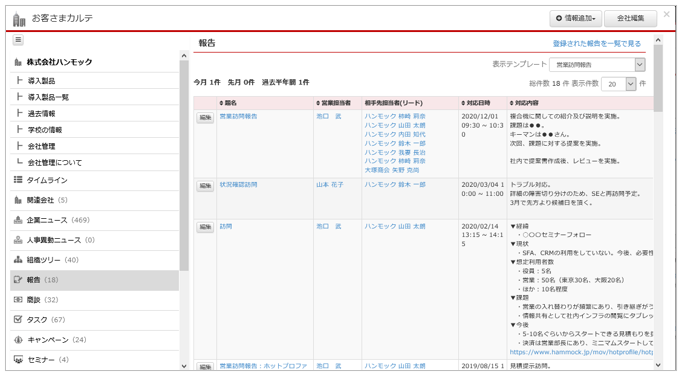Select 導入製品 in sidebar tree
Screen dimensions: 678x377
click(x=42, y=81)
